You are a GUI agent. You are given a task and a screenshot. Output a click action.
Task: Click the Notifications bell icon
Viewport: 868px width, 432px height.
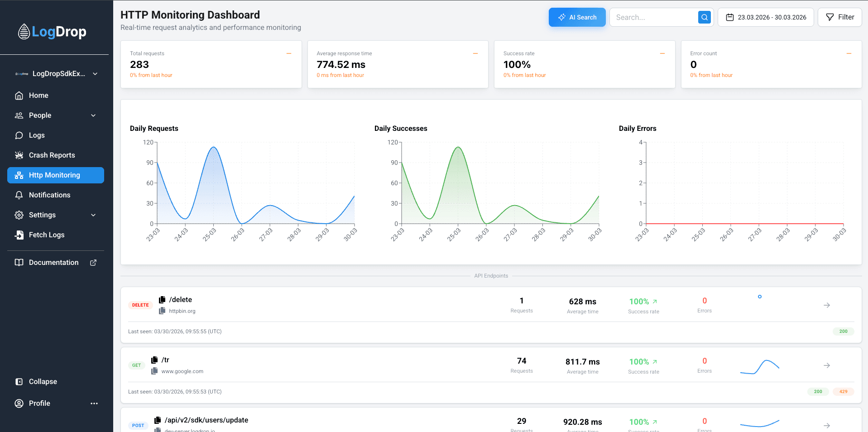click(19, 195)
